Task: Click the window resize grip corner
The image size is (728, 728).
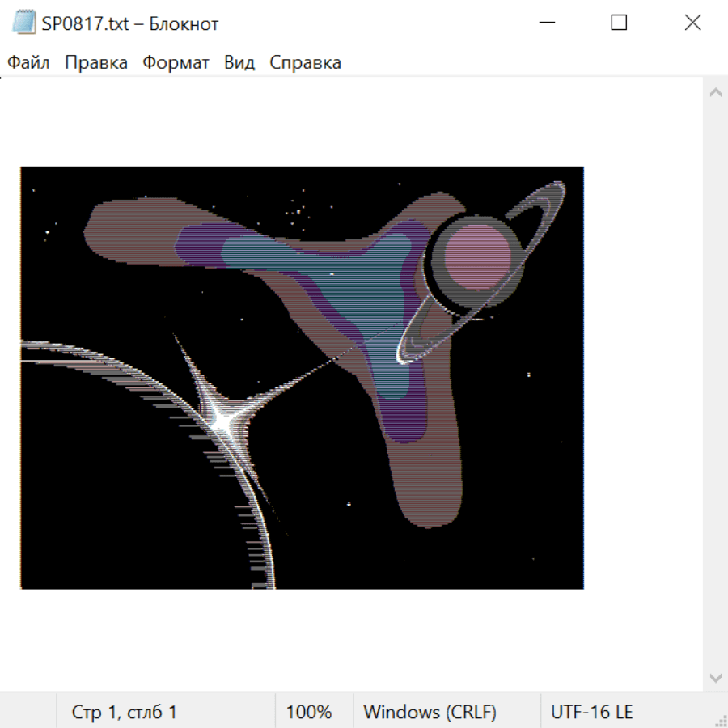Action: (x=720, y=720)
